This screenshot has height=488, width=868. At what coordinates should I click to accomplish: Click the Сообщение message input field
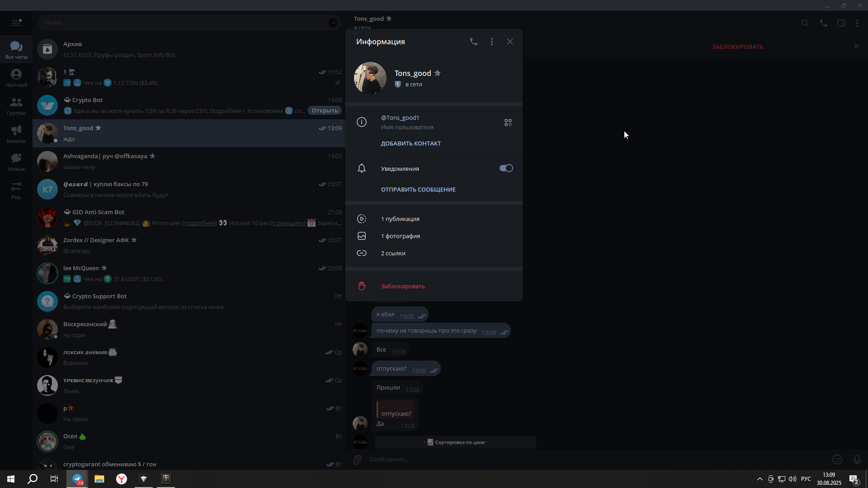[x=597, y=459]
